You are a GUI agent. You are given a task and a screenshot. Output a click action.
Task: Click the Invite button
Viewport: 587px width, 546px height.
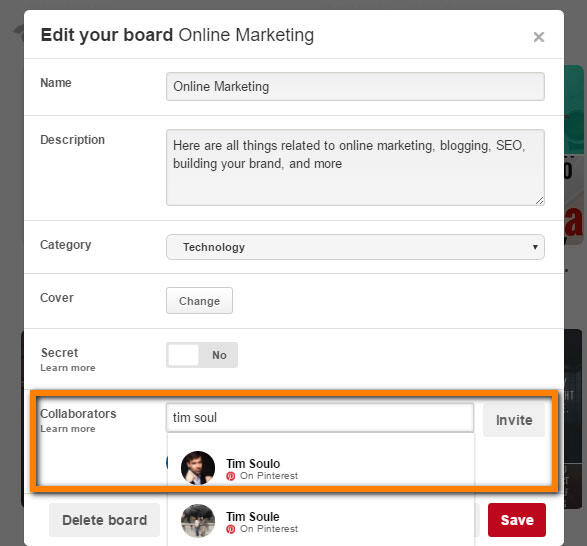(x=514, y=420)
